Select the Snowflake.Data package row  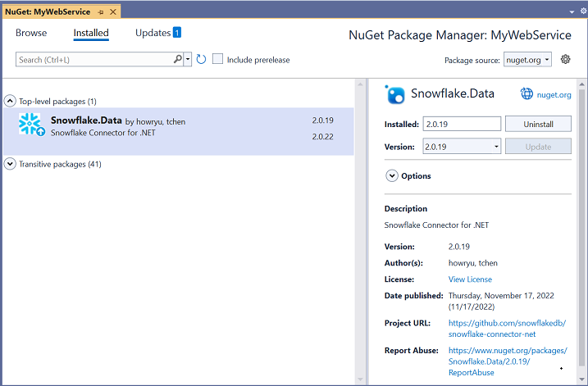tap(179, 131)
